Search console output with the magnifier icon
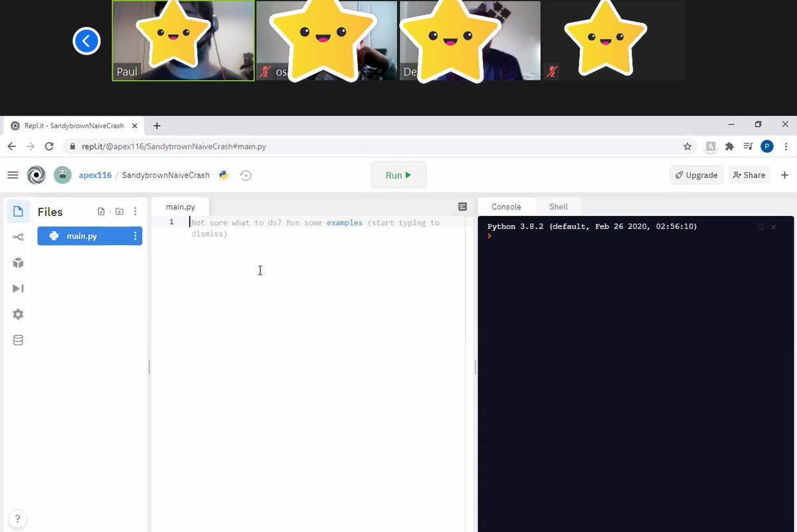 pos(760,227)
